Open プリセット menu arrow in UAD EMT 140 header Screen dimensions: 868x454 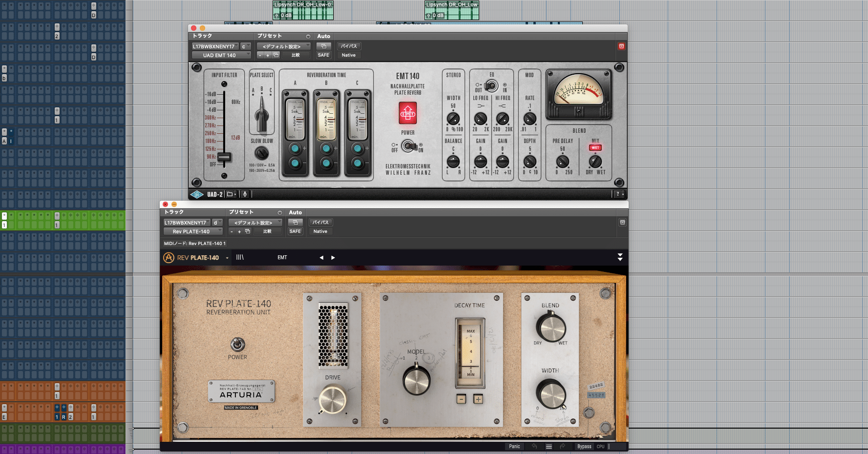click(308, 36)
